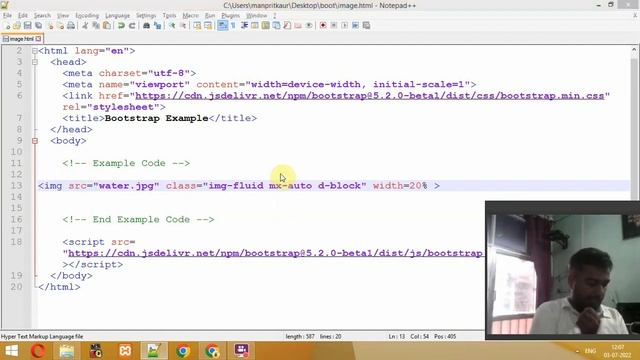
Task: Open the Plugins menu
Action: click(230, 16)
